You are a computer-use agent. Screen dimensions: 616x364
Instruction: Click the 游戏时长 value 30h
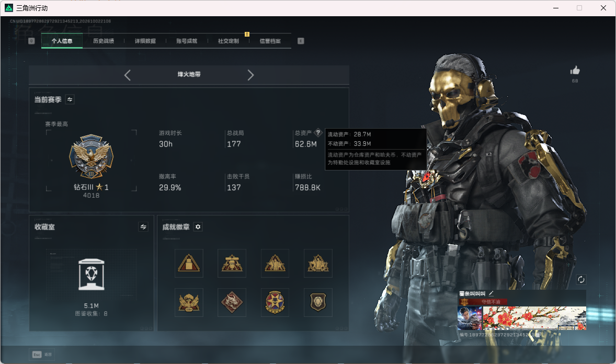166,144
